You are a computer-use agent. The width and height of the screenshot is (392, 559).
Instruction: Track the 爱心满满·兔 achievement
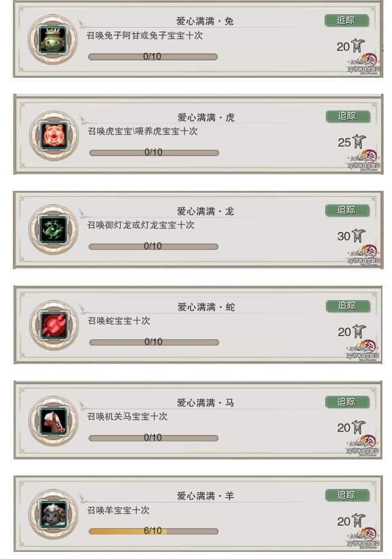pos(346,21)
